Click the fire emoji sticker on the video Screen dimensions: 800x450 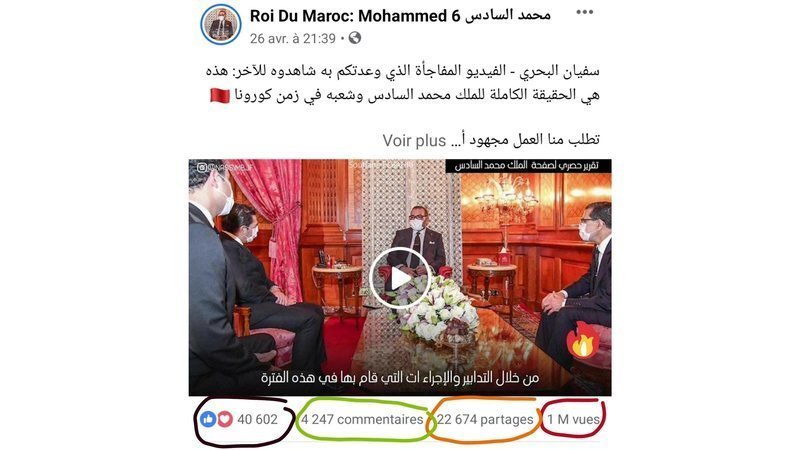(582, 340)
